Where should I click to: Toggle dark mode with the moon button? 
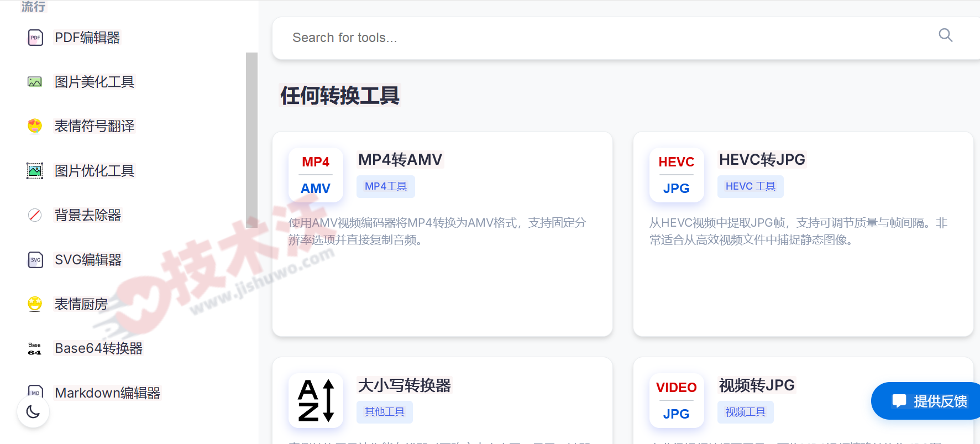pos(33,412)
